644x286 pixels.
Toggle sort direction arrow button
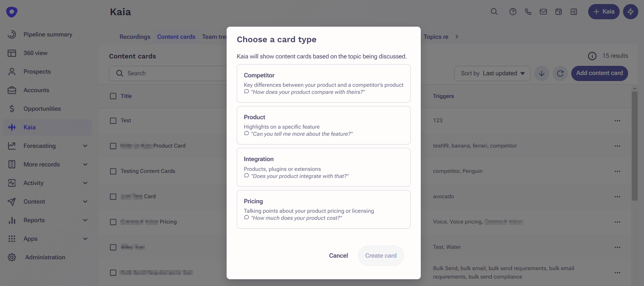click(x=542, y=73)
